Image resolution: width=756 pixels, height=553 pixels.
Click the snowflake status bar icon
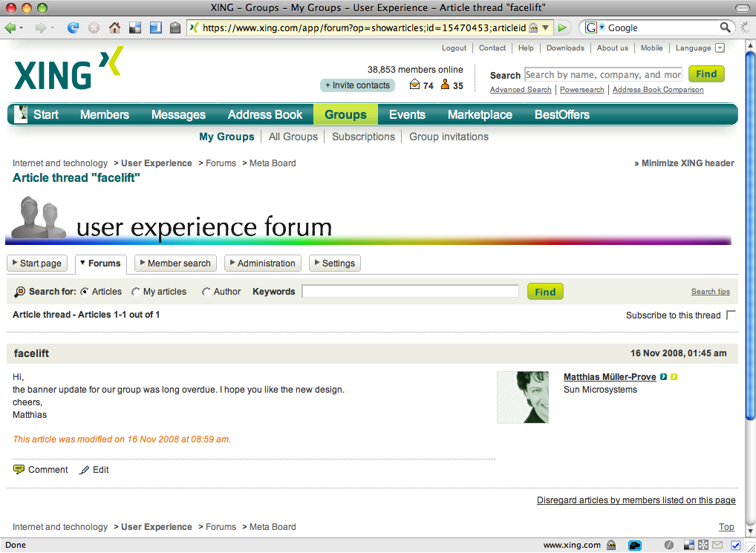[703, 546]
